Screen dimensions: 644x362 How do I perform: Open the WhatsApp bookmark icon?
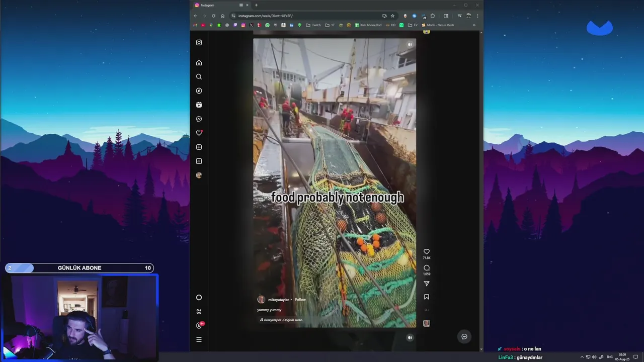click(267, 25)
